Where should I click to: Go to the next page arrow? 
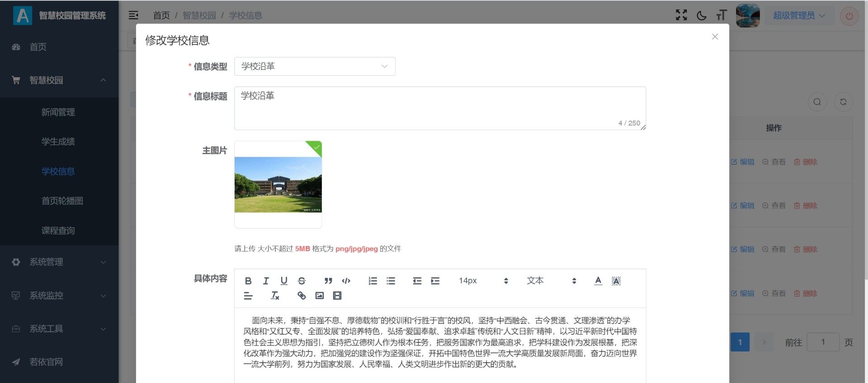click(x=764, y=342)
